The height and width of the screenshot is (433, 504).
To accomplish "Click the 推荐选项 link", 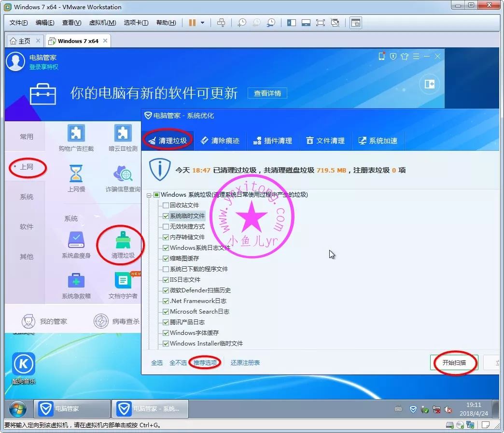I will pyautogui.click(x=205, y=362).
